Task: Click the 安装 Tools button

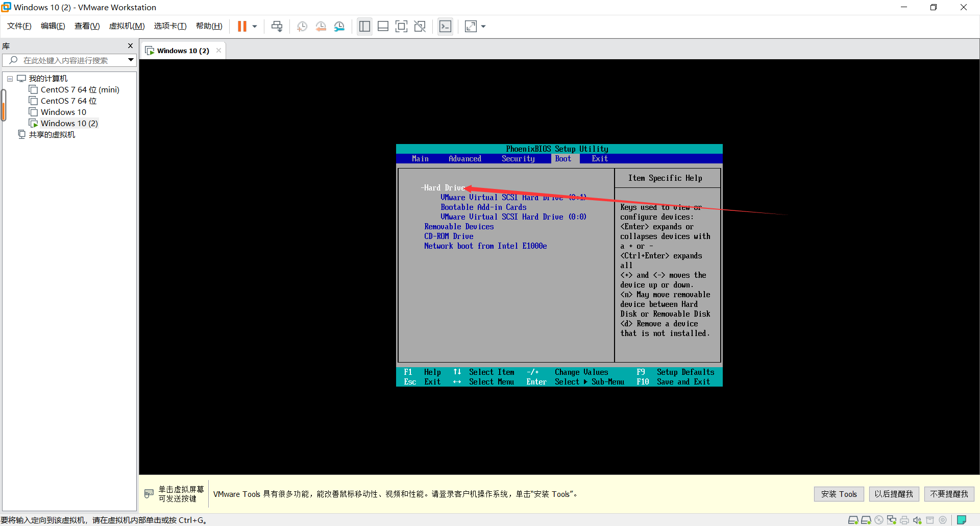Action: pos(839,494)
